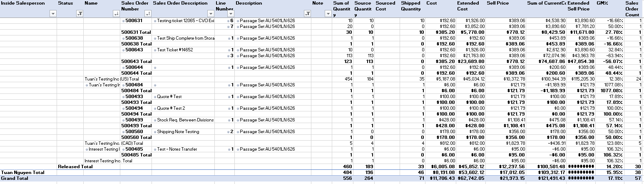Image resolution: width=644 pixels, height=184 pixels.
Task: Select the Grand Total row label
Action: (x=15, y=178)
